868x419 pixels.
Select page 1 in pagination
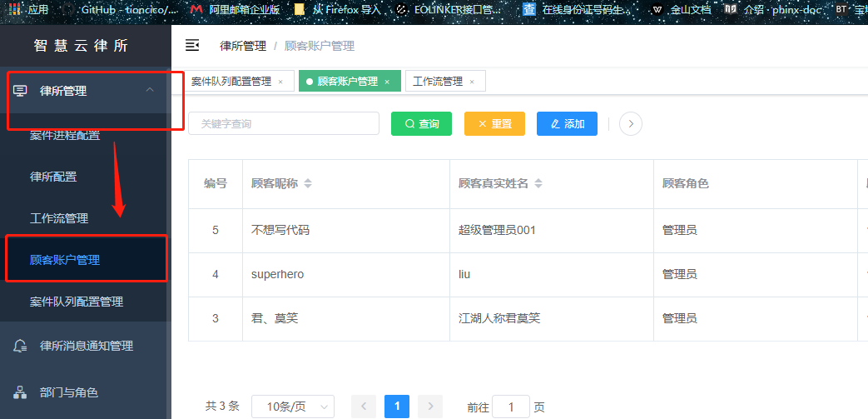(x=397, y=407)
